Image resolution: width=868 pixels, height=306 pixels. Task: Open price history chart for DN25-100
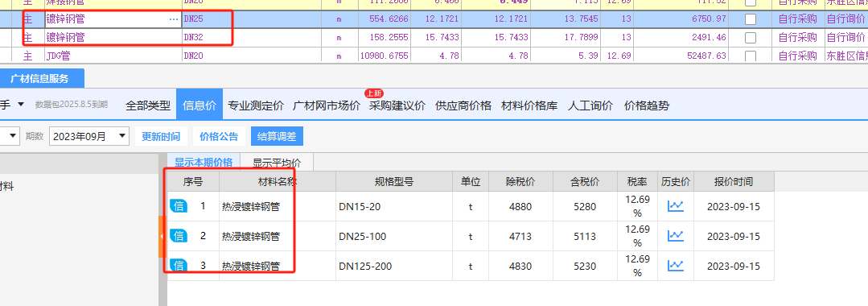coord(676,236)
